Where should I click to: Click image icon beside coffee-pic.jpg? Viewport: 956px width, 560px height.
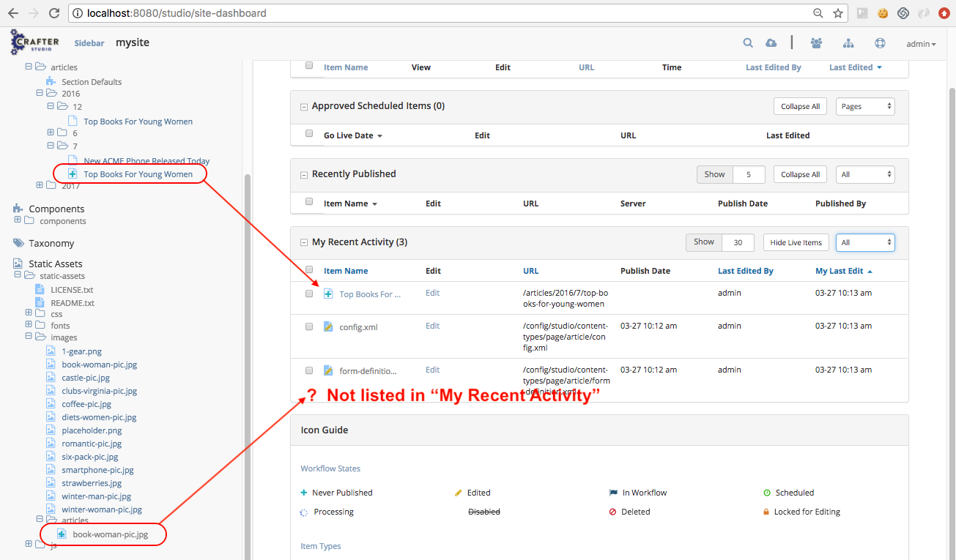51,404
